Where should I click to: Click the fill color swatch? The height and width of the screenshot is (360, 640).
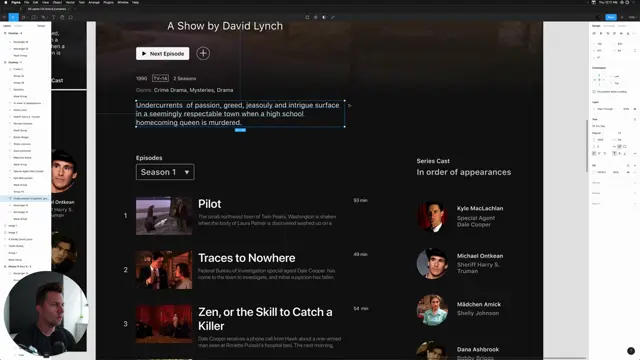594,172
